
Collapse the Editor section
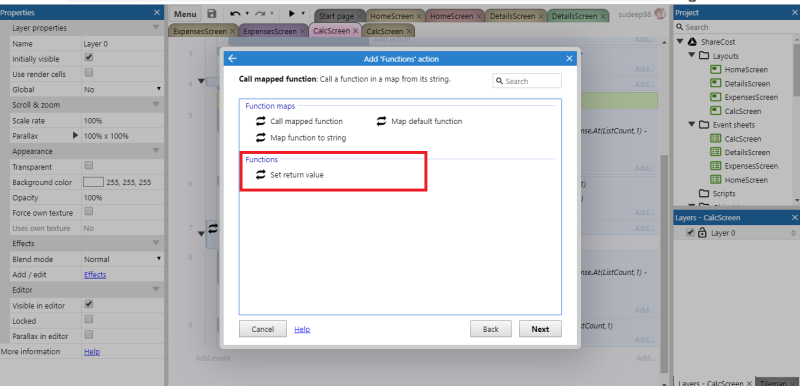pyautogui.click(x=156, y=290)
